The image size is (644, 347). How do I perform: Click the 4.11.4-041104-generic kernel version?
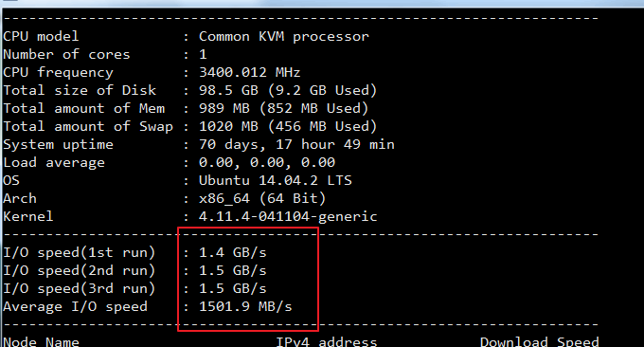pyautogui.click(x=288, y=217)
